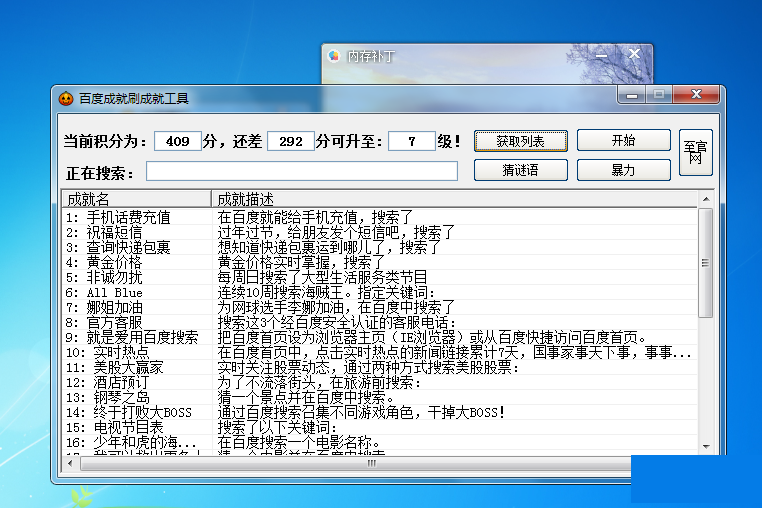Minimize the 内存补丁 window
The height and width of the screenshot is (508, 762).
(x=601, y=55)
